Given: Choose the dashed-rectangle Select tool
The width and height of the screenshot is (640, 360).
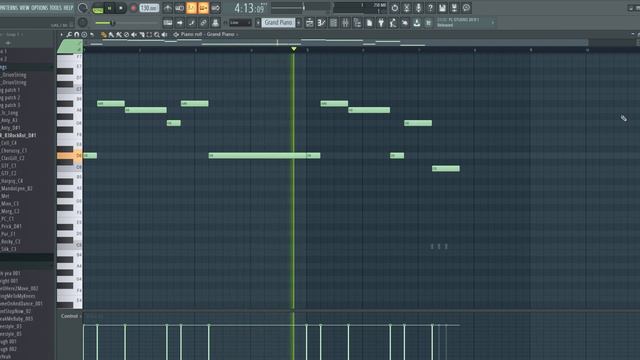Looking at the screenshot, I should pos(149,35).
